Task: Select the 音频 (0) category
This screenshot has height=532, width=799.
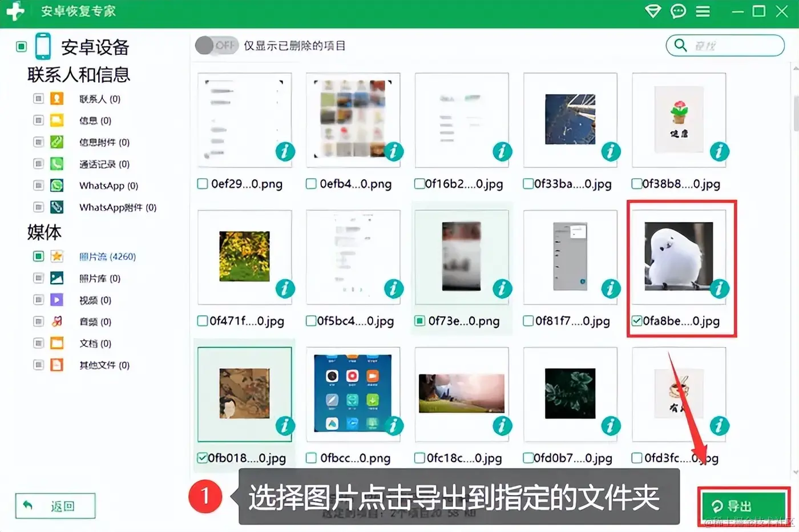Action: 95,322
